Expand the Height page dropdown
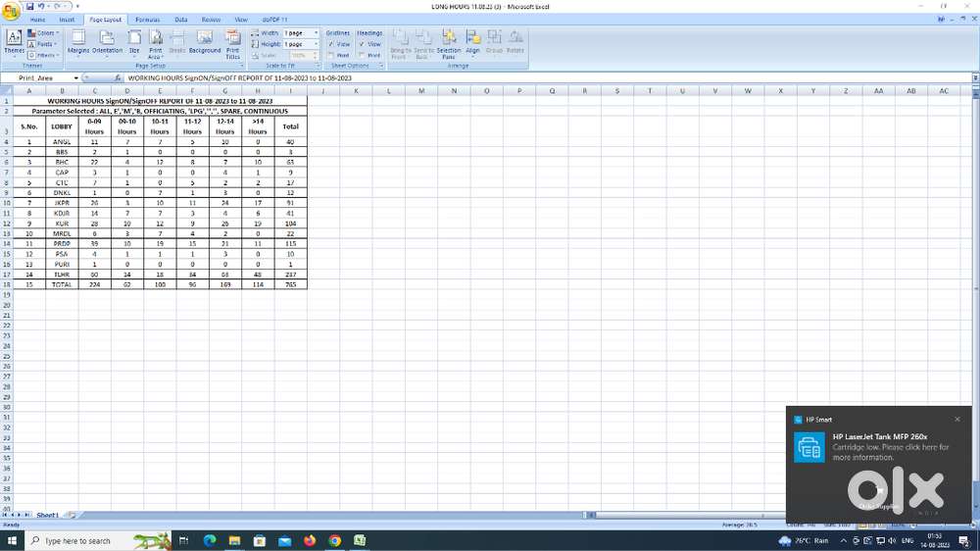 pyautogui.click(x=316, y=44)
